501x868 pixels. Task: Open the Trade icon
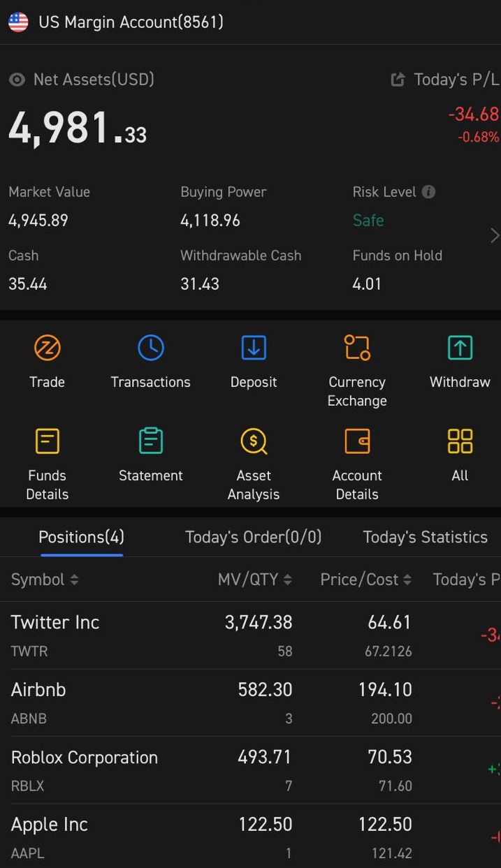pyautogui.click(x=47, y=348)
